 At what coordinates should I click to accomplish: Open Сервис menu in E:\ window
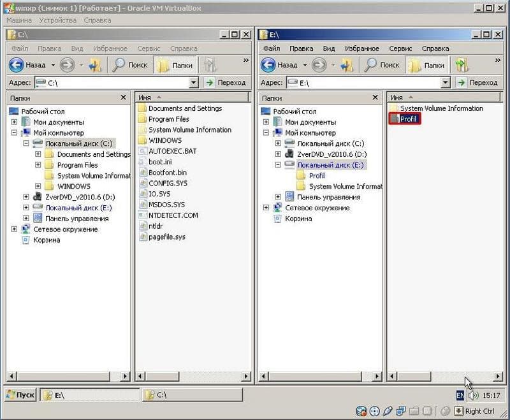[400, 48]
